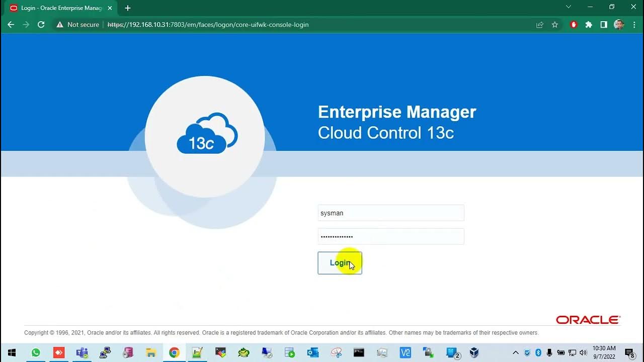Open the green frog taskbar icon
644x362 pixels.
click(244, 353)
